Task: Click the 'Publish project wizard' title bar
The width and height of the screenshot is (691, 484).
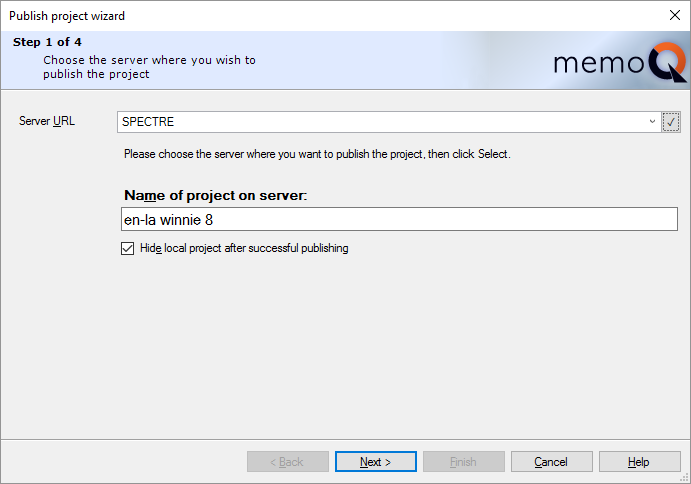Action: (x=300, y=15)
